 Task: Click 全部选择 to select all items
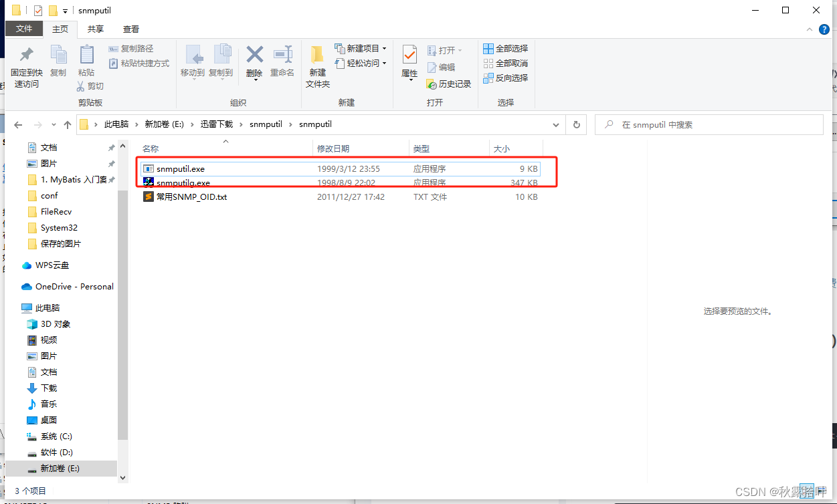505,48
